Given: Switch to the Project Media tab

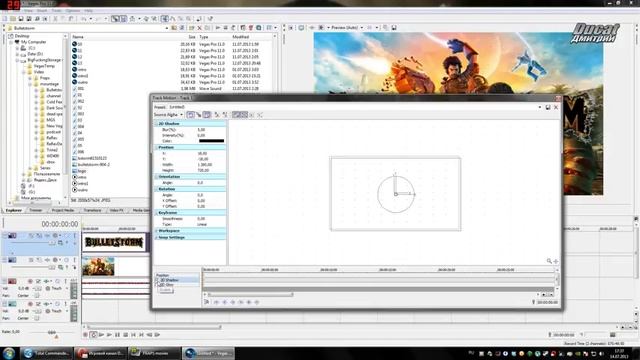Looking at the screenshot, I should 63,210.
